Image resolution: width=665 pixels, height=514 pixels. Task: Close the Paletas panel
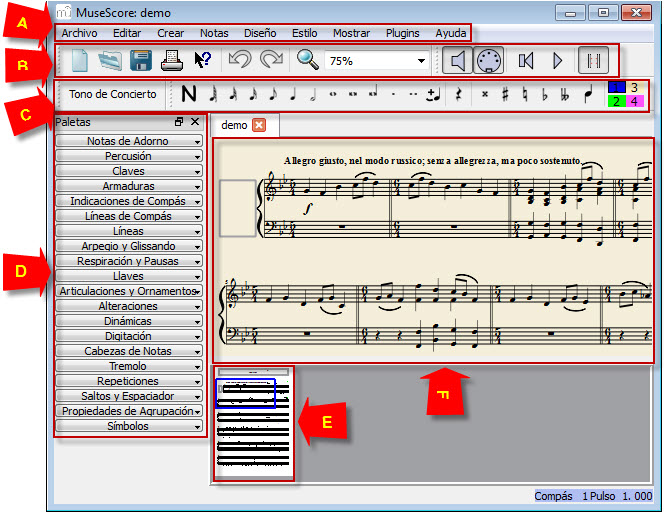click(x=195, y=122)
